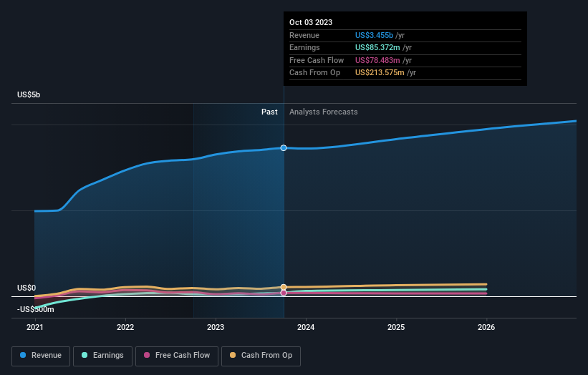Click the 2025 x-axis label
The image size is (588, 375).
[x=396, y=327]
